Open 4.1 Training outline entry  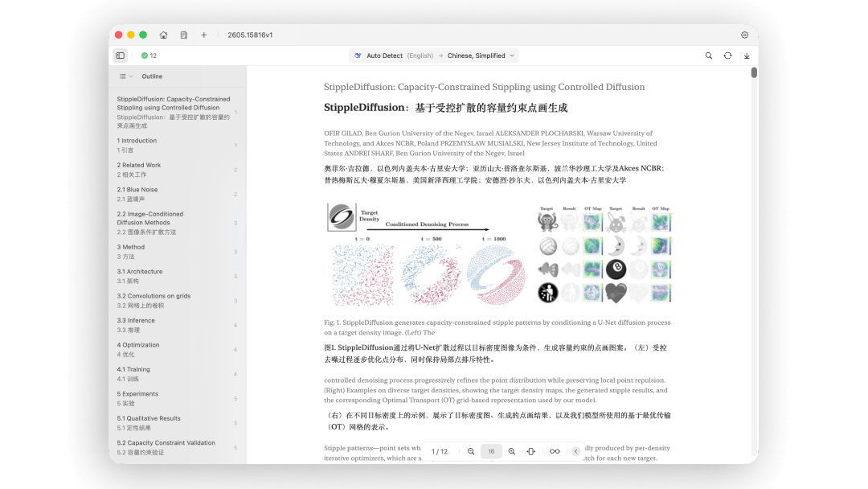tap(176, 374)
